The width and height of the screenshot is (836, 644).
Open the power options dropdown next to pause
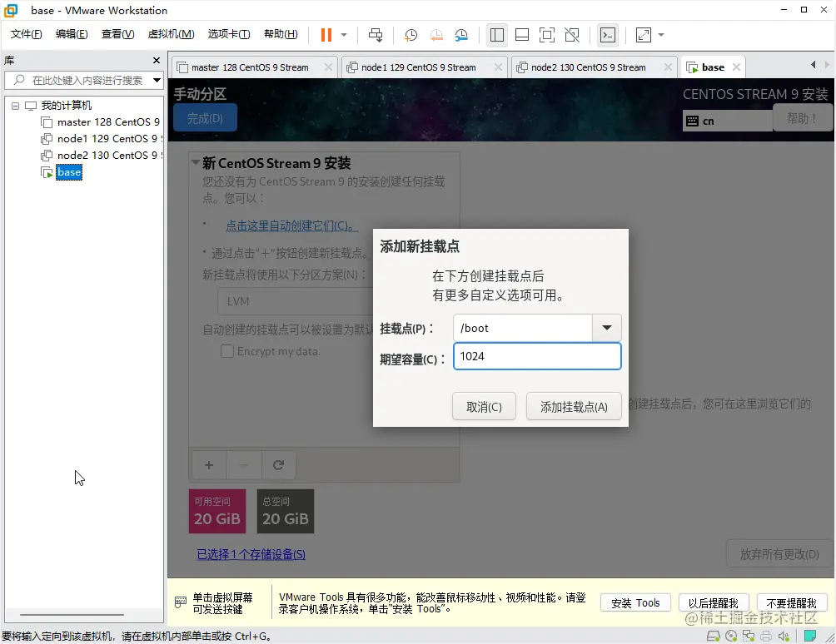344,35
